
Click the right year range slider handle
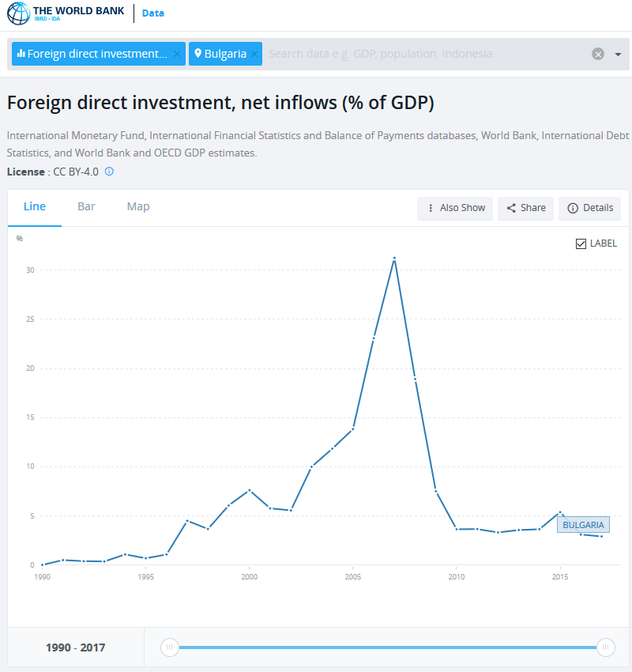(x=606, y=647)
